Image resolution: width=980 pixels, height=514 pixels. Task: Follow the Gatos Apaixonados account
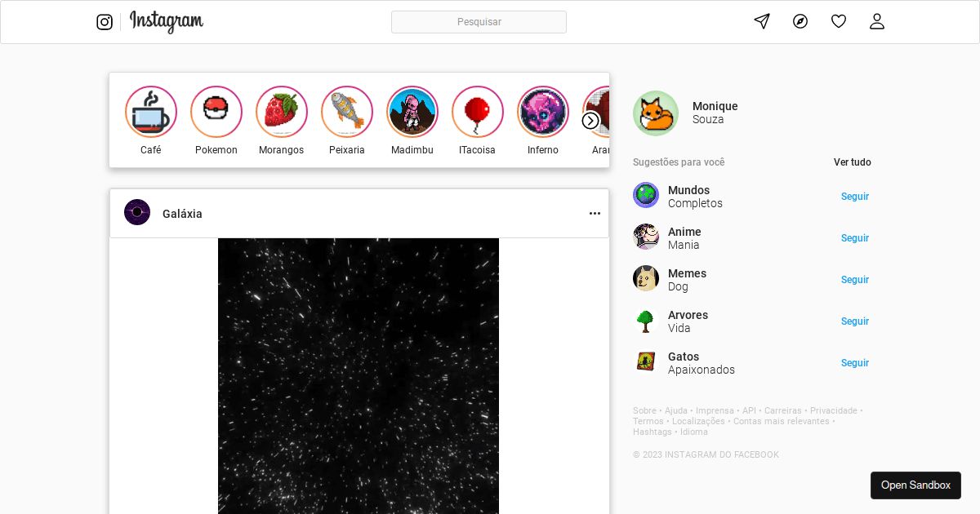(x=854, y=362)
